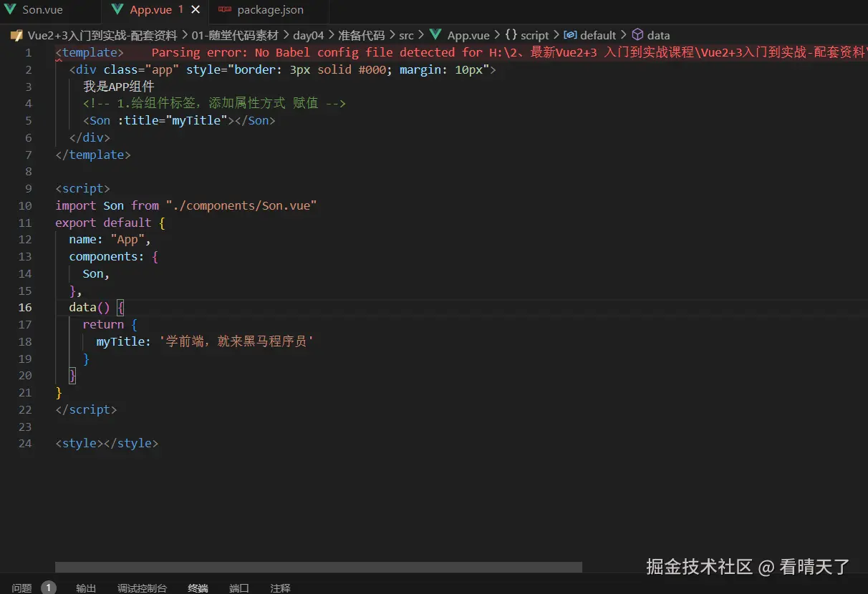Click the string '学前端，就来黑马程序员'
This screenshot has height=594, width=868.
point(236,341)
